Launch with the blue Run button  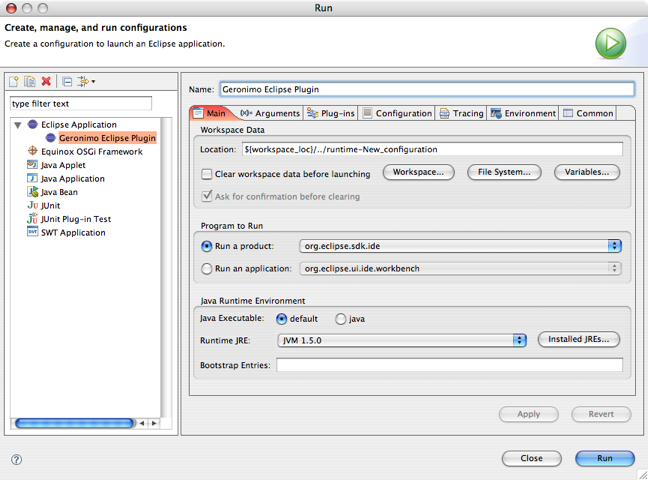tap(605, 458)
